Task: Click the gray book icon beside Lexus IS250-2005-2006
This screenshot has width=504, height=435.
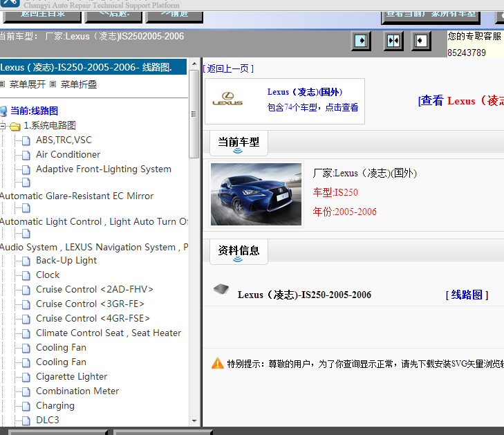Action: (x=221, y=288)
